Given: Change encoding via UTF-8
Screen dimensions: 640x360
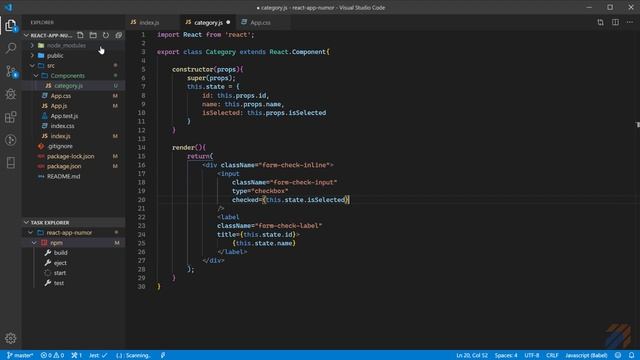Looking at the screenshot, I should click(531, 356).
